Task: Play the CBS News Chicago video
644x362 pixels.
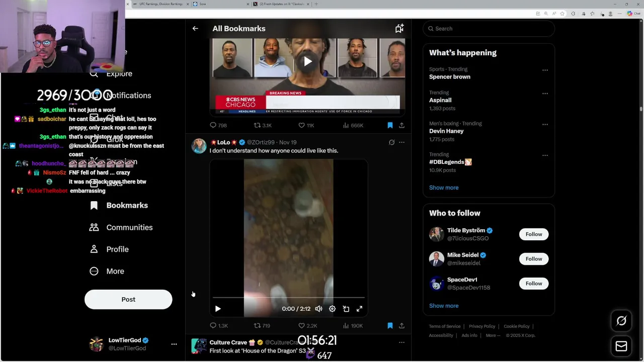Action: [x=307, y=62]
